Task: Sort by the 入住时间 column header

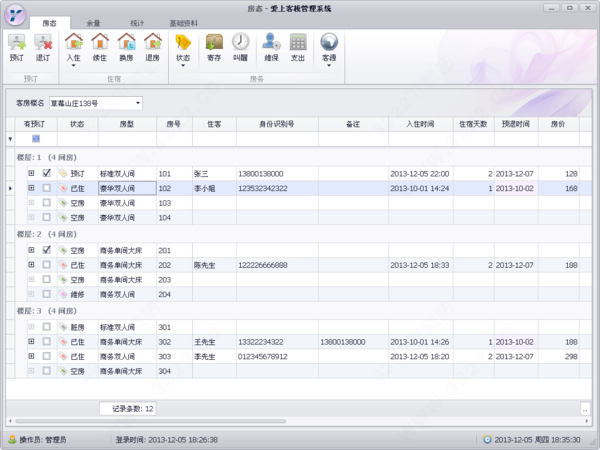Action: point(421,124)
